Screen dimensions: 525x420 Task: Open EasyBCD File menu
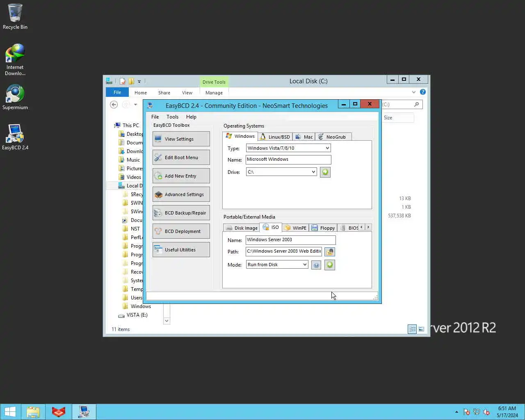pyautogui.click(x=155, y=117)
